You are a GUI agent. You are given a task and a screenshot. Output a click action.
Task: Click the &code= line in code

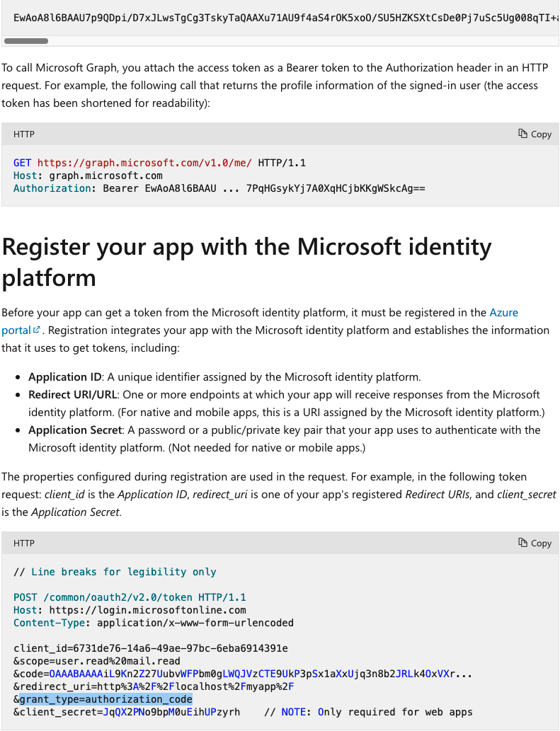point(243,674)
